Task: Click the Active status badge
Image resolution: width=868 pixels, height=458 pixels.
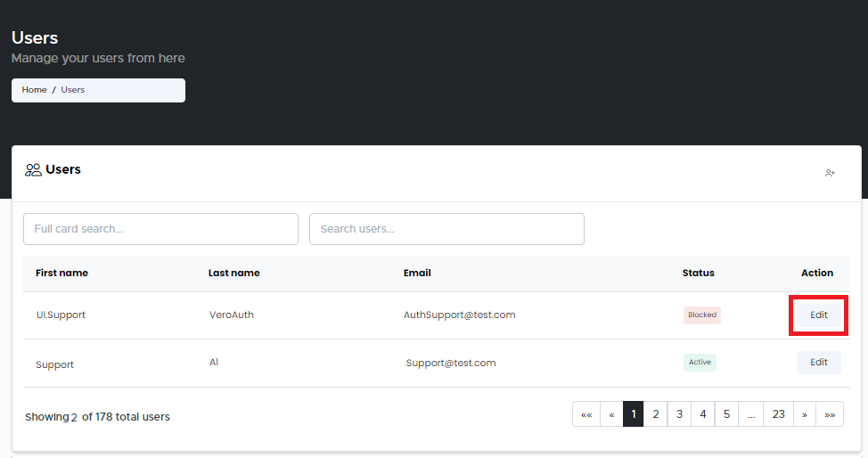Action: click(700, 363)
